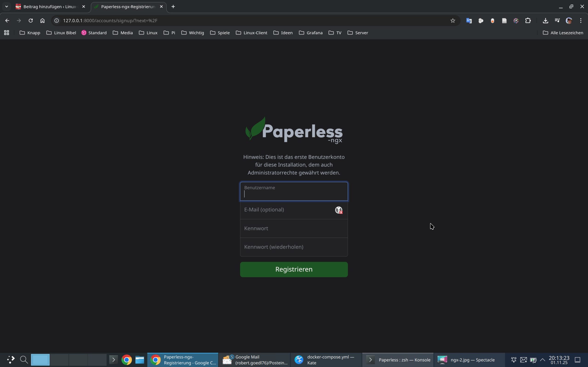Show hidden system tray icons arrow

[542, 360]
